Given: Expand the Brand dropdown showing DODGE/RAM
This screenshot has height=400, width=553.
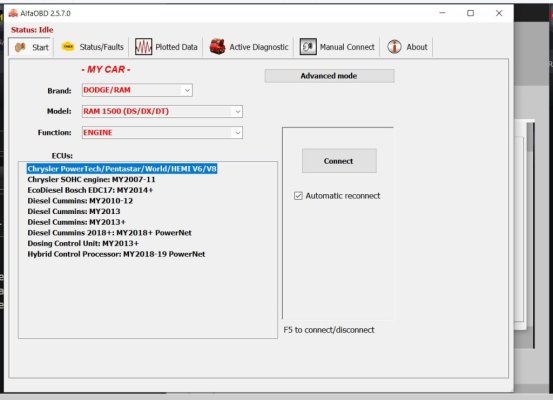Looking at the screenshot, I should tap(137, 90).
